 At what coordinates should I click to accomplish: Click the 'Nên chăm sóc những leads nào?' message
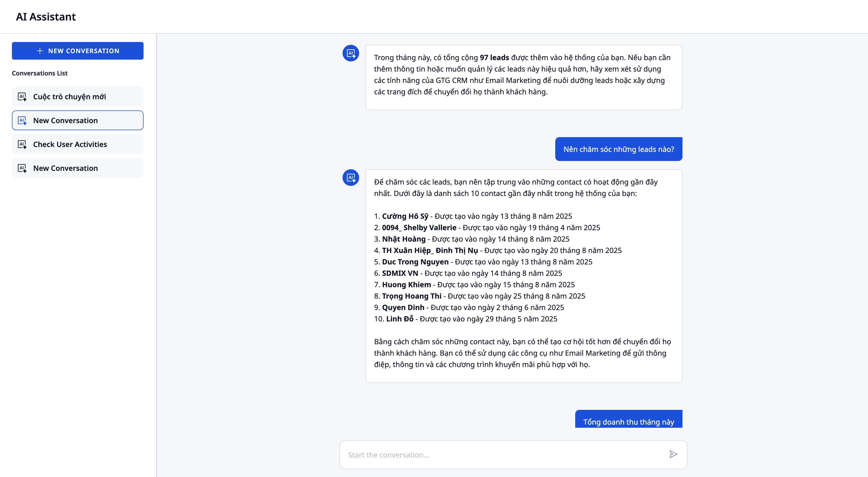(618, 149)
